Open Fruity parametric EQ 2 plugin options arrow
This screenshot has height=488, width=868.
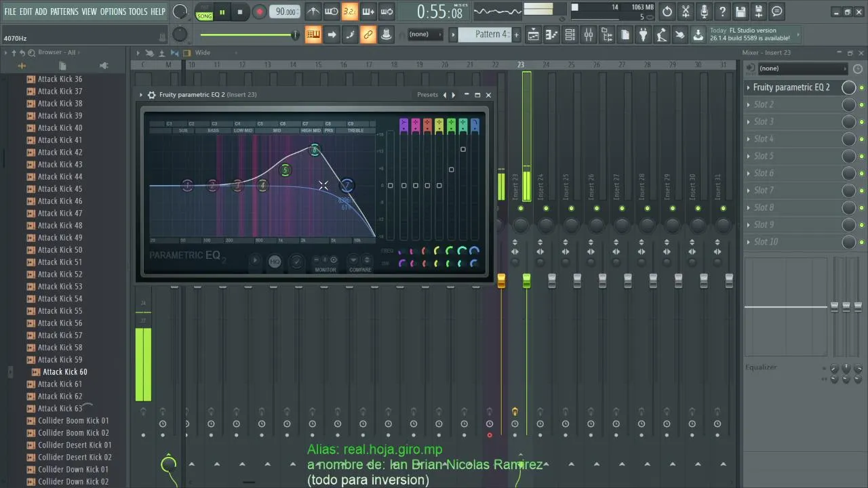coord(141,95)
